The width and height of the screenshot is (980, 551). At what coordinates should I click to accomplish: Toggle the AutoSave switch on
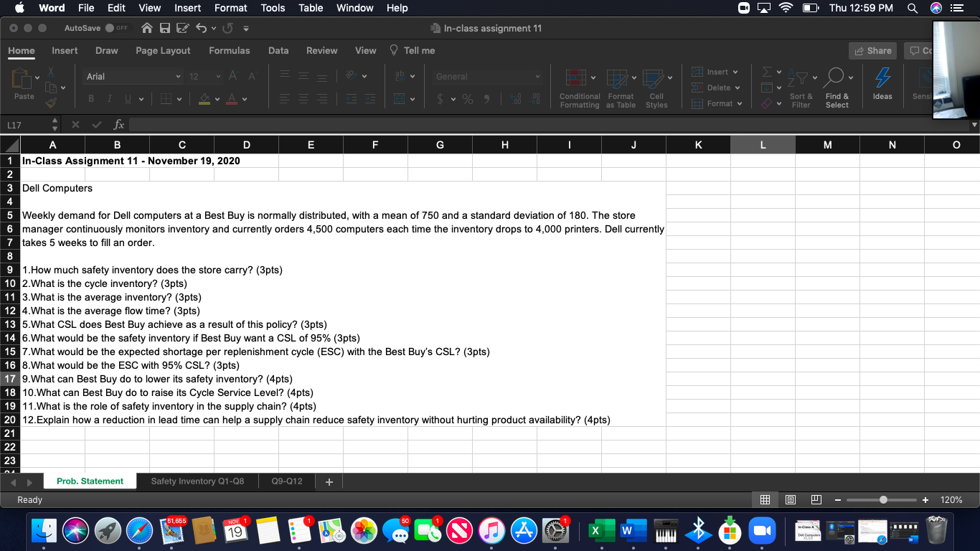tap(116, 27)
